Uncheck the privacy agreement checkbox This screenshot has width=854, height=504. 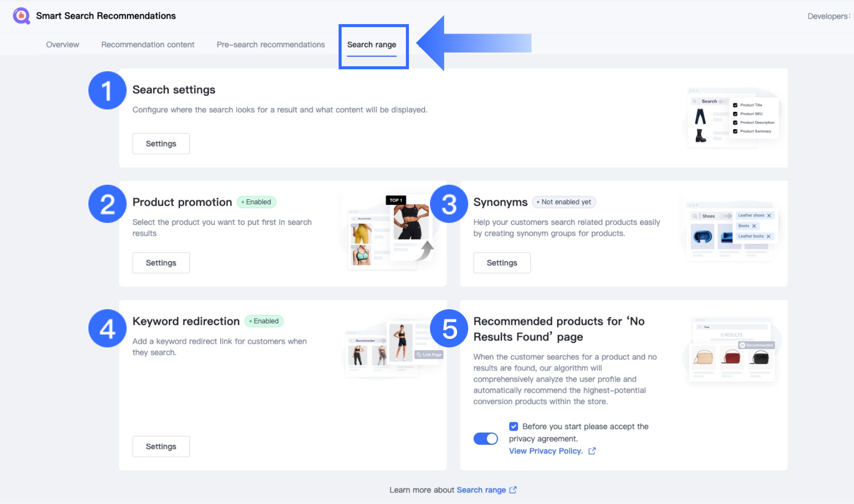coord(513,426)
